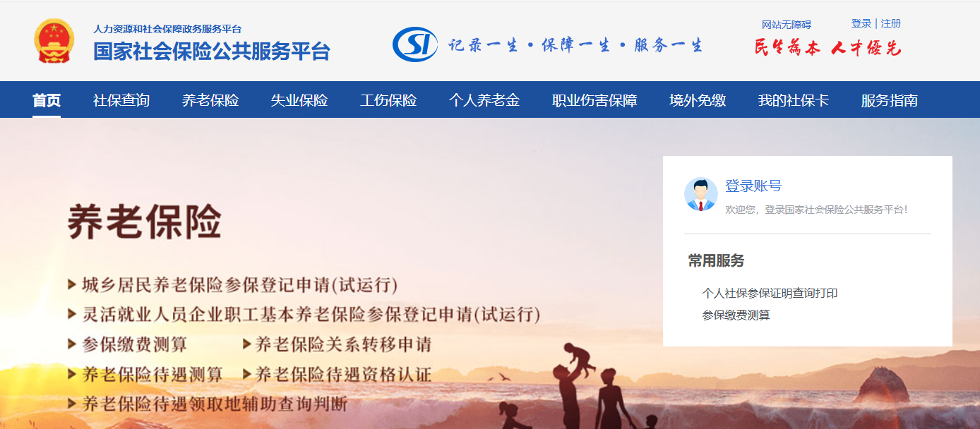This screenshot has height=429, width=980.
Task: Click the blue SI social insurance logo
Action: 415,44
